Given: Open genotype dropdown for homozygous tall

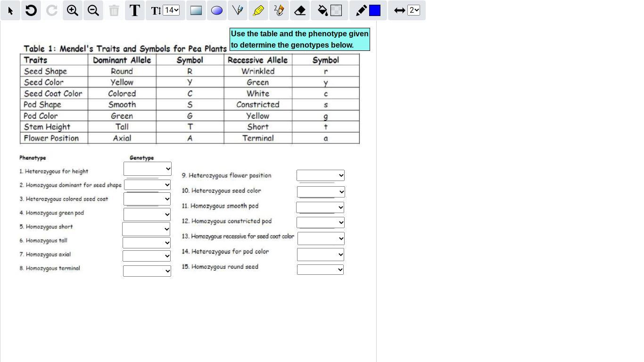Looking at the screenshot, I should coord(147,242).
